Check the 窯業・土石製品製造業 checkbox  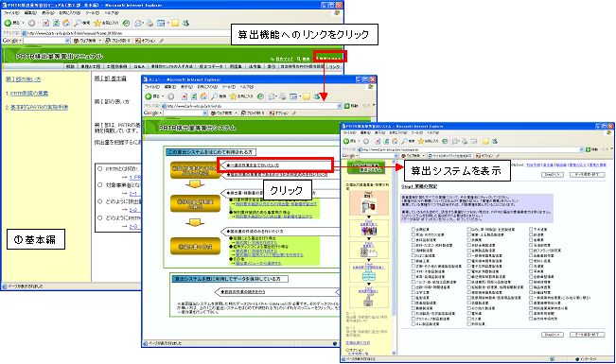468,234
